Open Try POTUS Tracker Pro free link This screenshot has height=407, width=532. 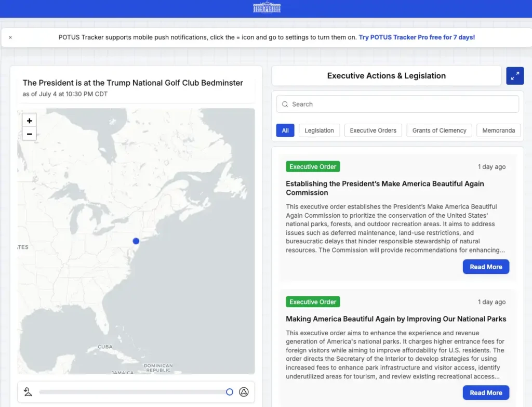point(417,37)
